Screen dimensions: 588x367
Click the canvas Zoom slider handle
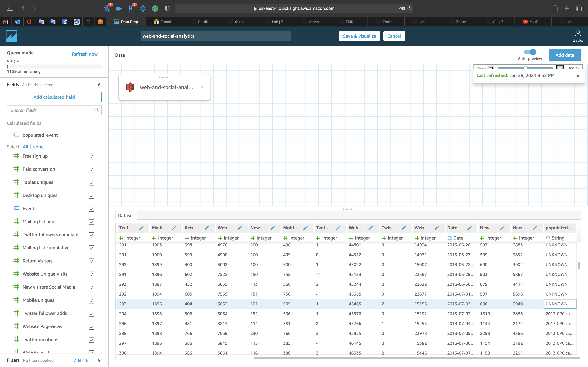pyautogui.click(x=525, y=68)
